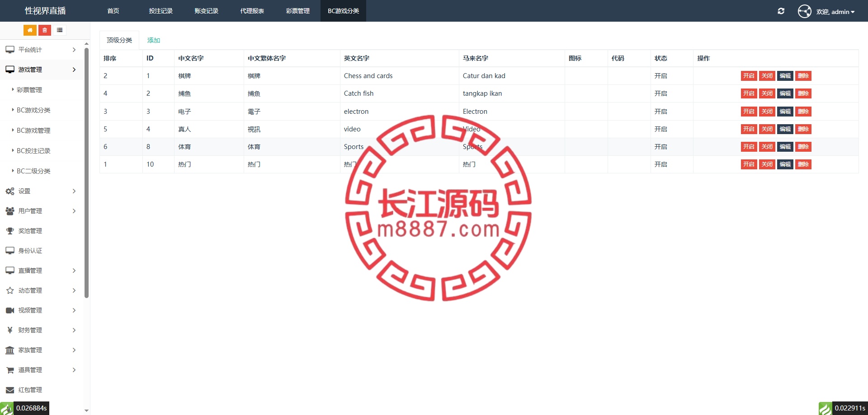This screenshot has height=415, width=868.
Task: Click the sidebar scroll up arrow
Action: pyautogui.click(x=86, y=44)
